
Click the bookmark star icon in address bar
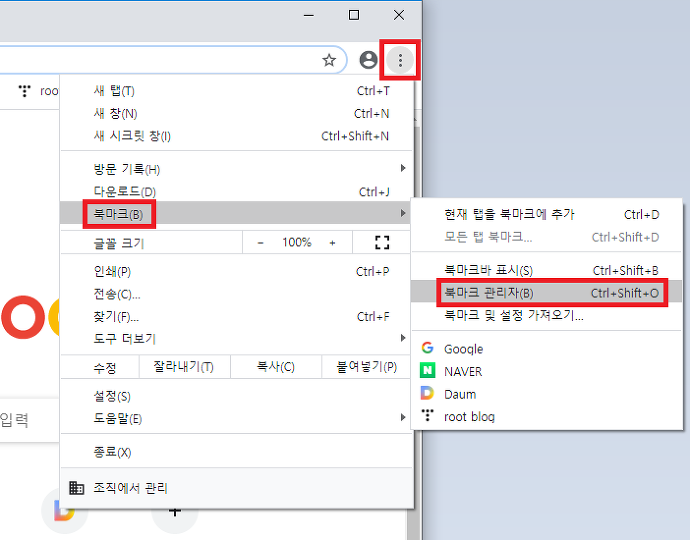(x=329, y=60)
